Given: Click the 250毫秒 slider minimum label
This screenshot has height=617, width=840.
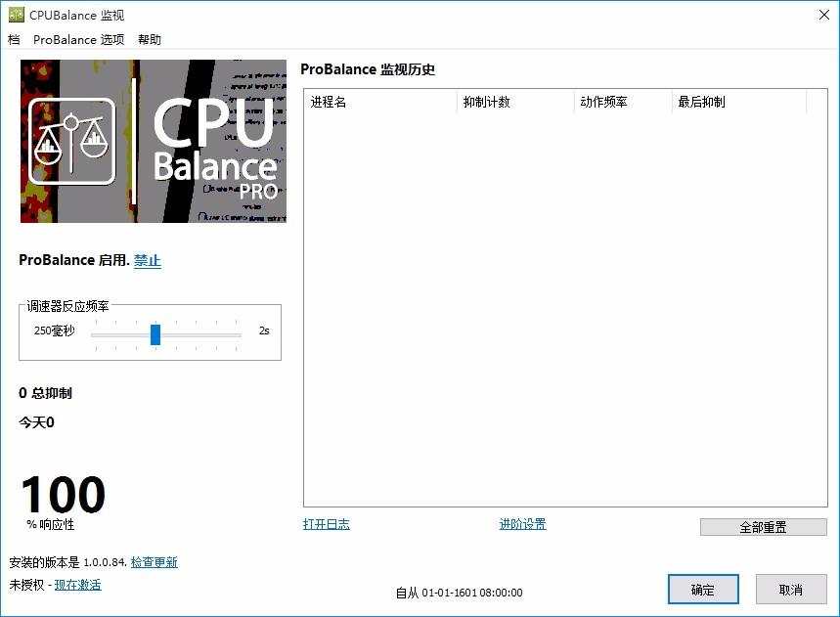Looking at the screenshot, I should 54,331.
